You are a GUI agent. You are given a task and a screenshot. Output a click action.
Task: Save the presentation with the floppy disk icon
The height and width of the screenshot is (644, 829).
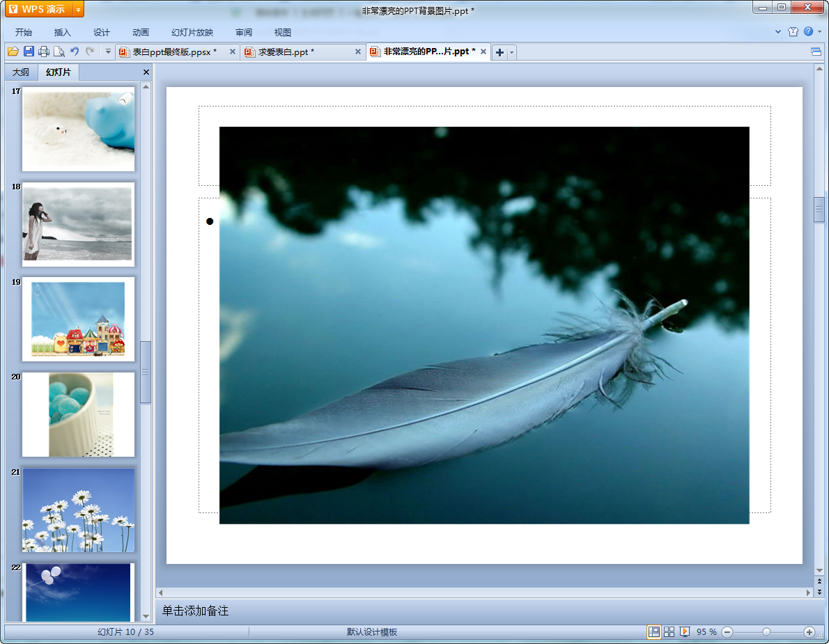pos(29,52)
